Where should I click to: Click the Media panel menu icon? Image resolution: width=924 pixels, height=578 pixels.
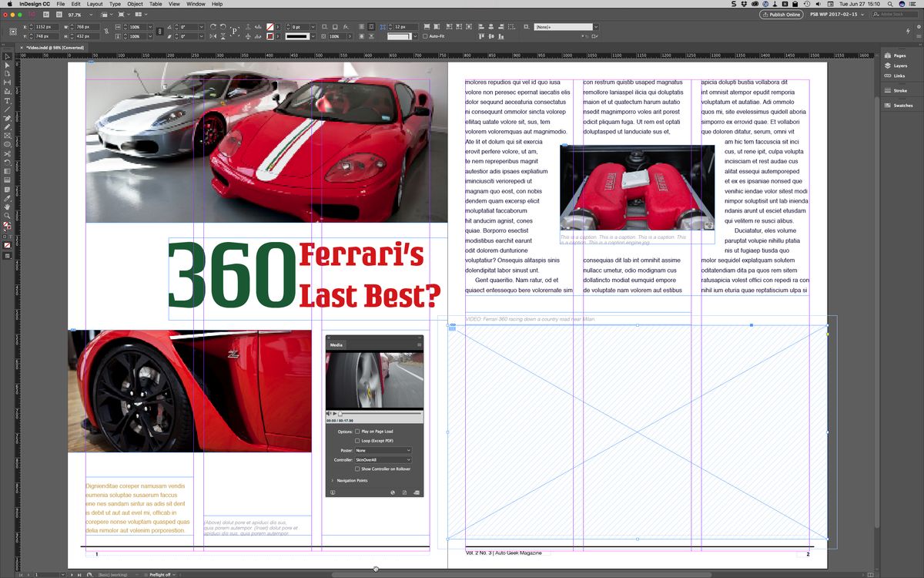(x=418, y=345)
